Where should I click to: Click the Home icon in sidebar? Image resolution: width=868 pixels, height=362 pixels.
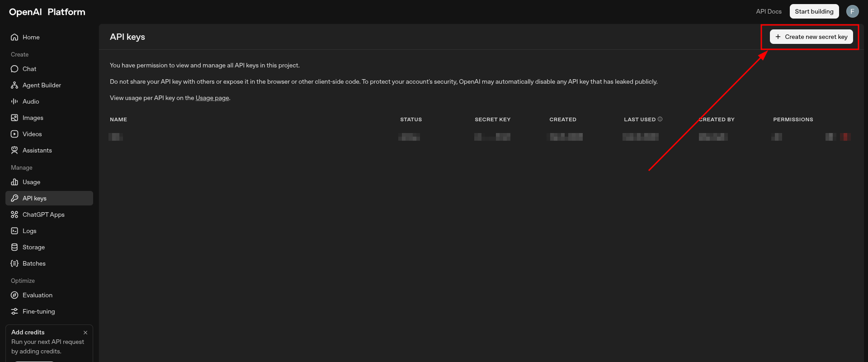tap(14, 37)
